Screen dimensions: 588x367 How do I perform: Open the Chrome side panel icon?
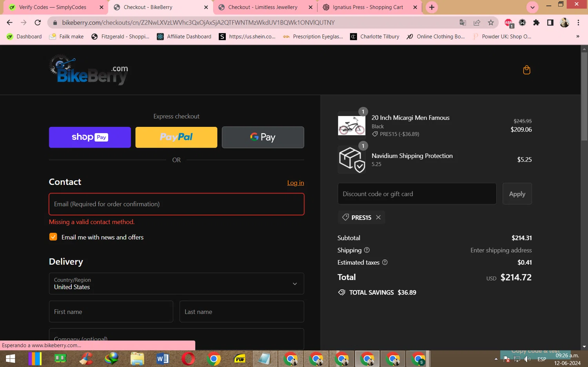click(550, 23)
